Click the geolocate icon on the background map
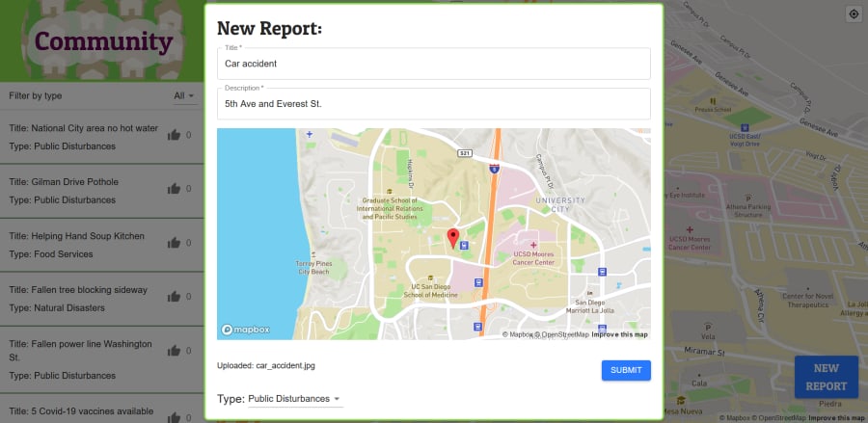This screenshot has width=868, height=423. (854, 14)
